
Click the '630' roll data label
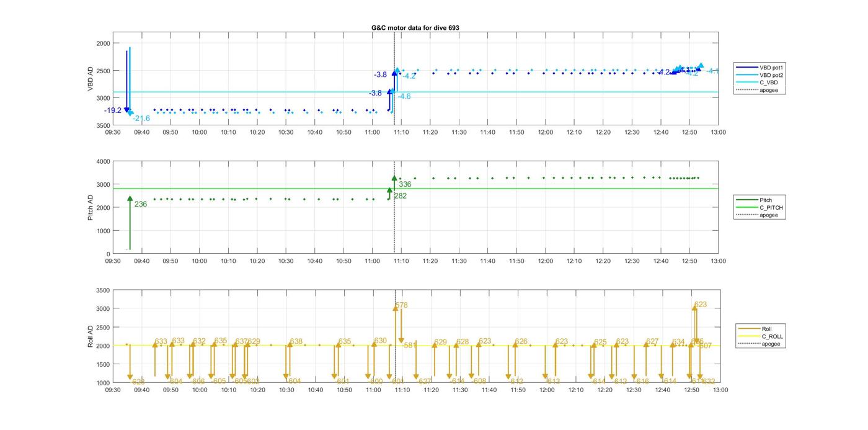pos(381,341)
